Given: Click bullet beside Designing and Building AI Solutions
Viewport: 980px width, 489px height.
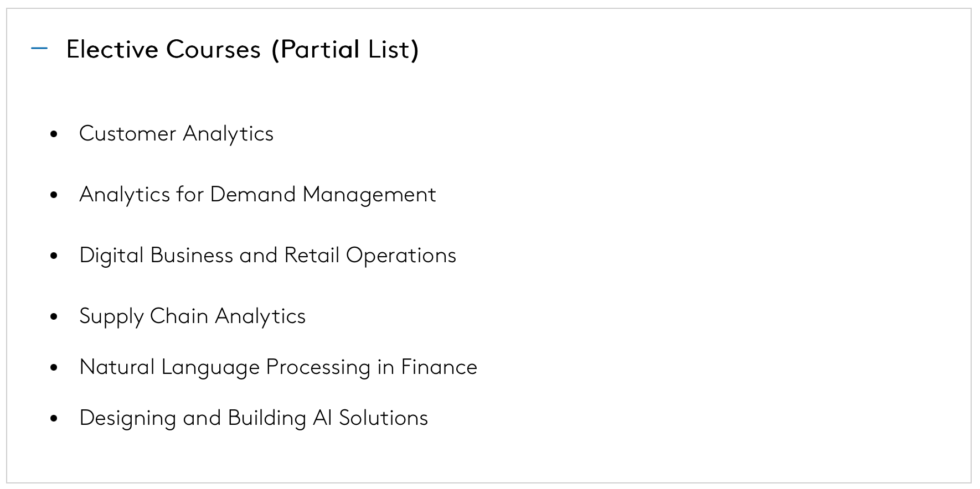Looking at the screenshot, I should (54, 418).
